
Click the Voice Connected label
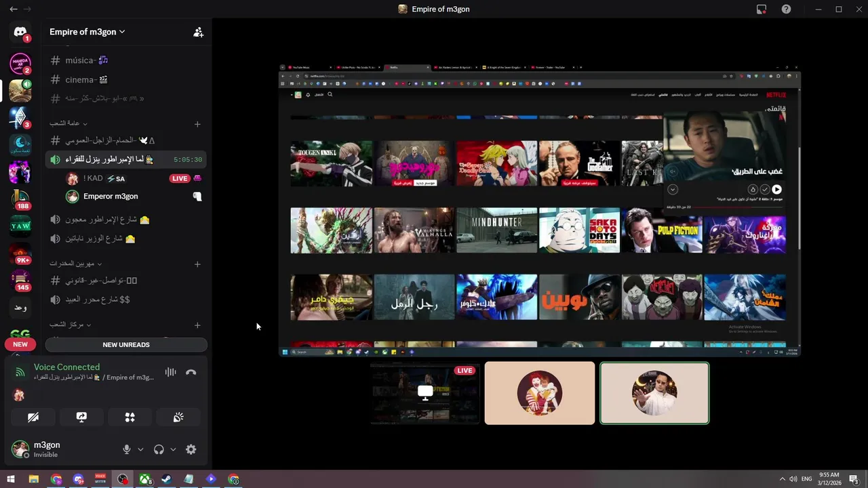66,367
